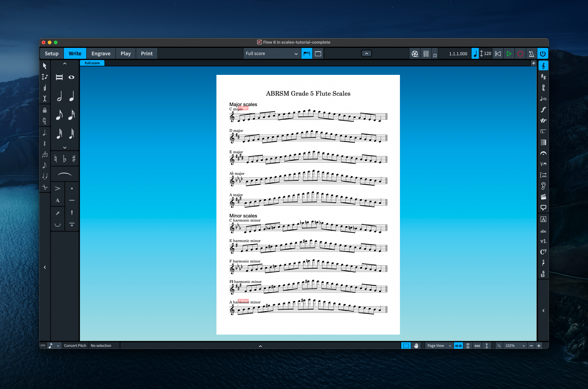588x389 pixels.
Task: Rewind to beginning of flow
Action: (x=498, y=54)
